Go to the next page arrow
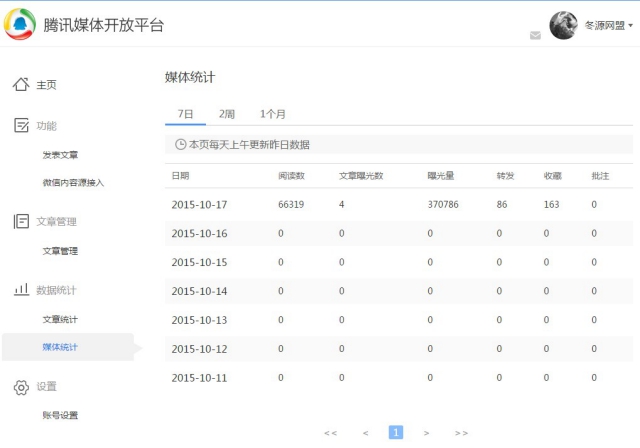Image resolution: width=640 pixels, height=448 pixels. 427,433
